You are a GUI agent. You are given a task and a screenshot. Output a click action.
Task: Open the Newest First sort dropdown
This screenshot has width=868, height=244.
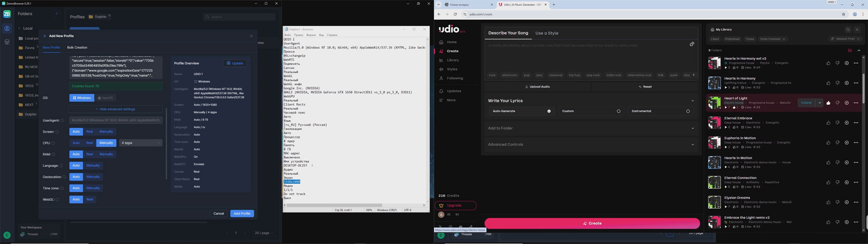844,39
